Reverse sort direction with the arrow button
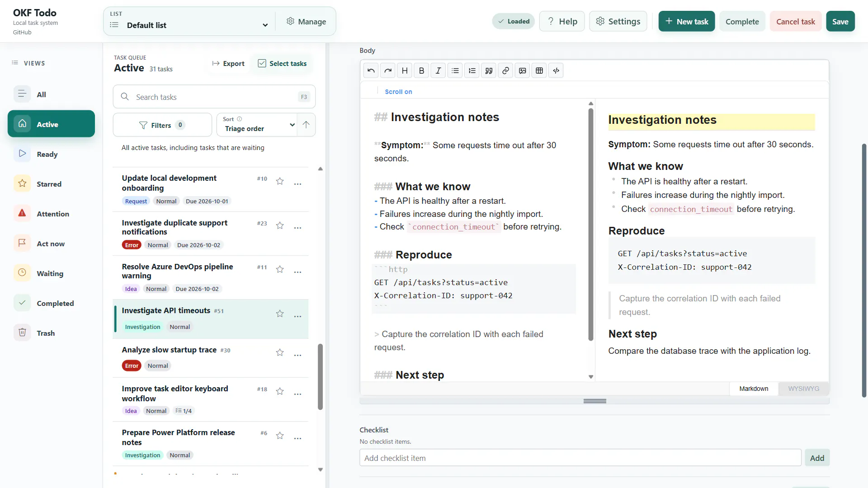This screenshot has height=488, width=868. (x=306, y=125)
